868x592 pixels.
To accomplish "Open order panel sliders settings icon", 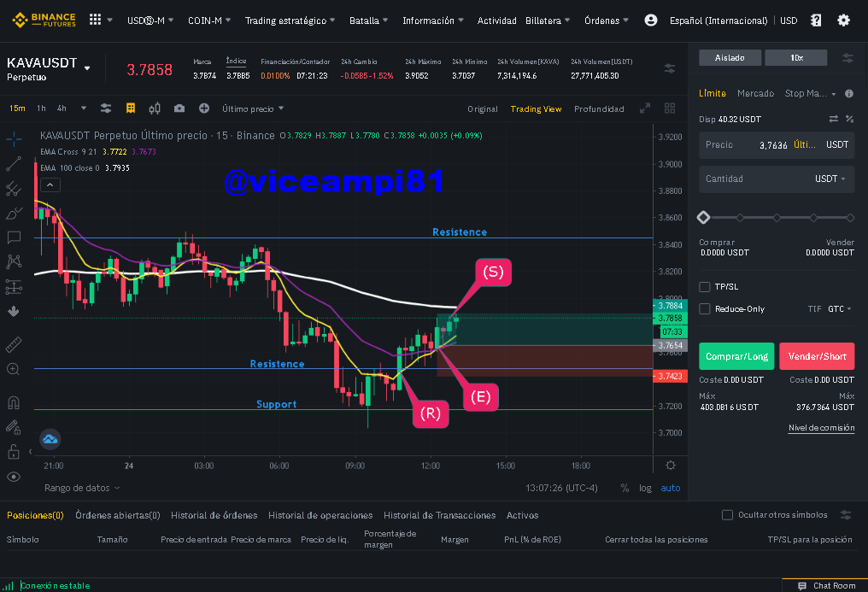I will pyautogui.click(x=847, y=57).
